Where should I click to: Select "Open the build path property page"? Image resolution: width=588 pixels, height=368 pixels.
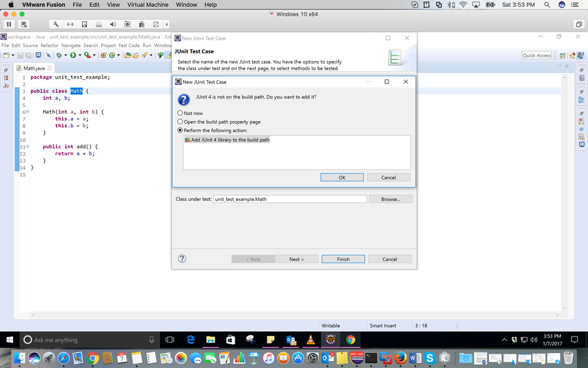(x=181, y=122)
